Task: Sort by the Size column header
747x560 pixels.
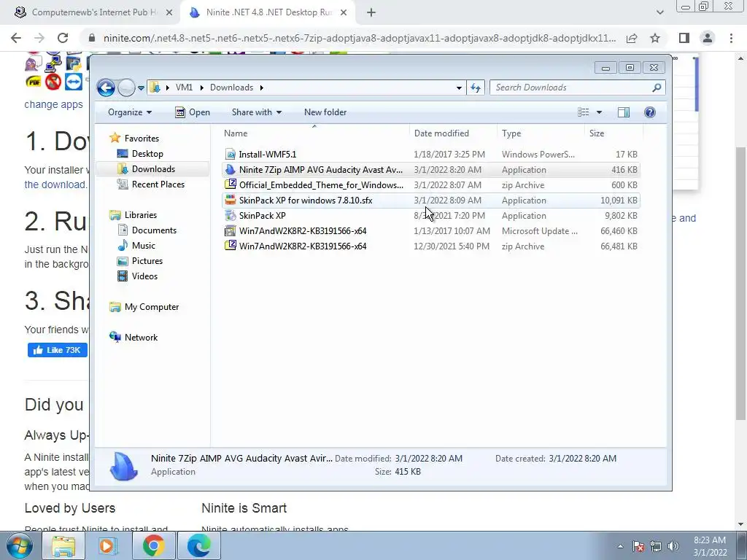Action: (x=614, y=133)
